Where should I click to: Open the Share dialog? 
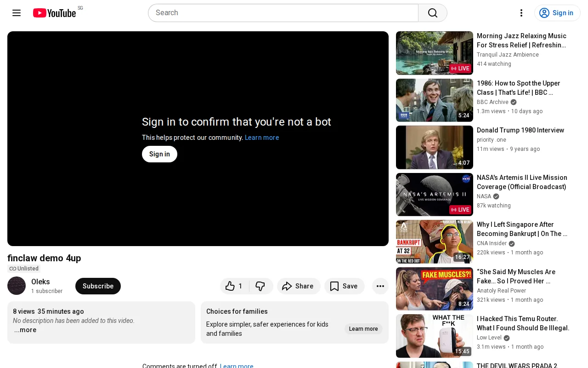[x=299, y=286]
